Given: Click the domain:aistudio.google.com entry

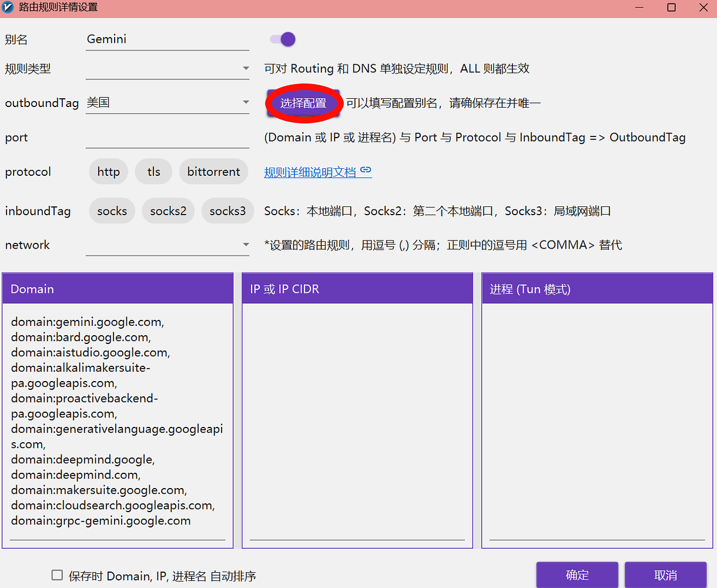Looking at the screenshot, I should [x=91, y=353].
